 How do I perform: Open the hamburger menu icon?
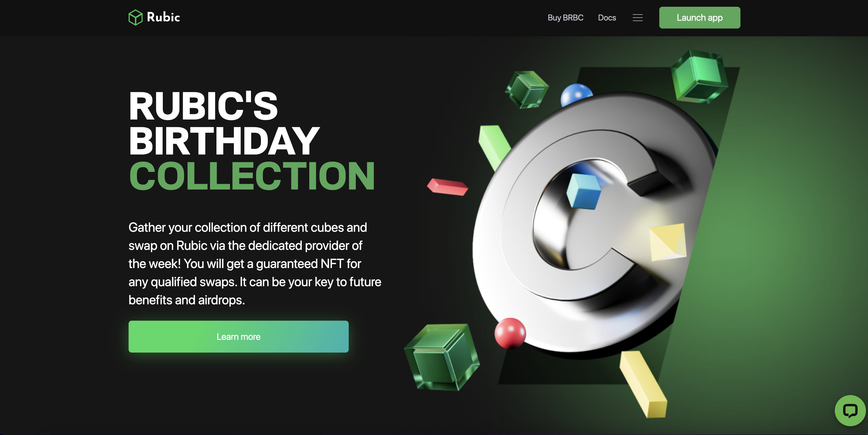point(638,18)
